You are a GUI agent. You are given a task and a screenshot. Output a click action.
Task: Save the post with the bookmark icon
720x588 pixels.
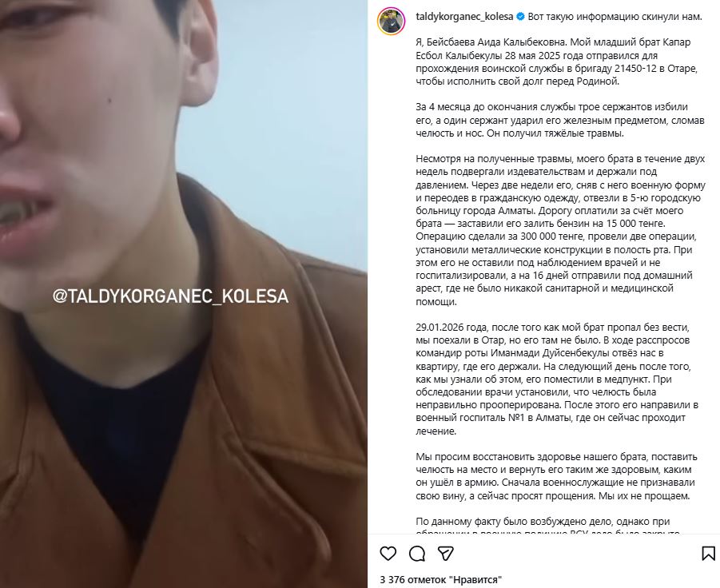pyautogui.click(x=709, y=553)
